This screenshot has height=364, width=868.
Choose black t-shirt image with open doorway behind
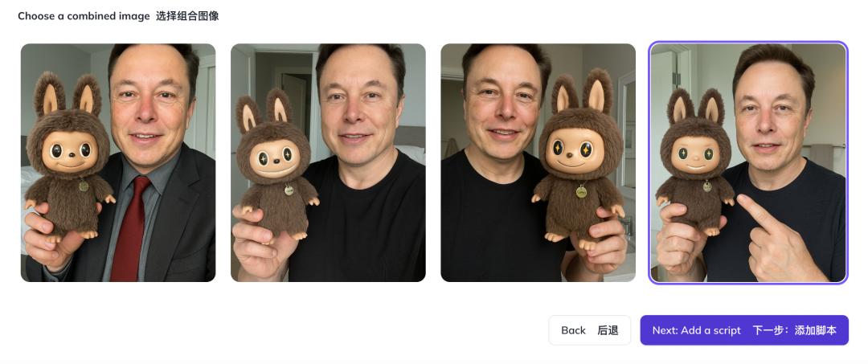pyautogui.click(x=328, y=162)
